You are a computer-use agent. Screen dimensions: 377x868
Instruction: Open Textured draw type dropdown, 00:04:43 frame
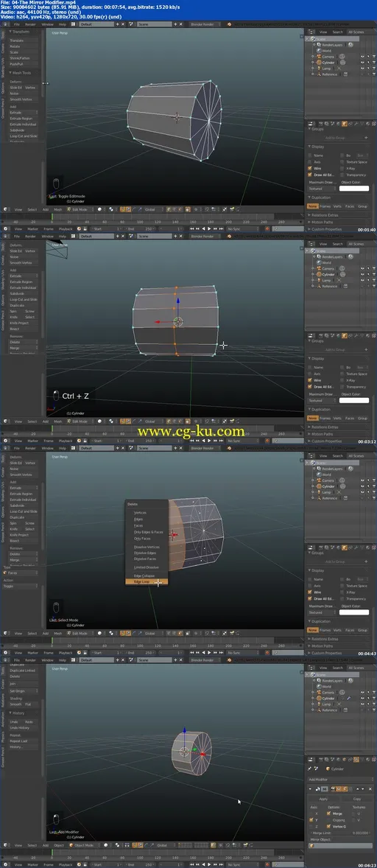[x=323, y=613]
